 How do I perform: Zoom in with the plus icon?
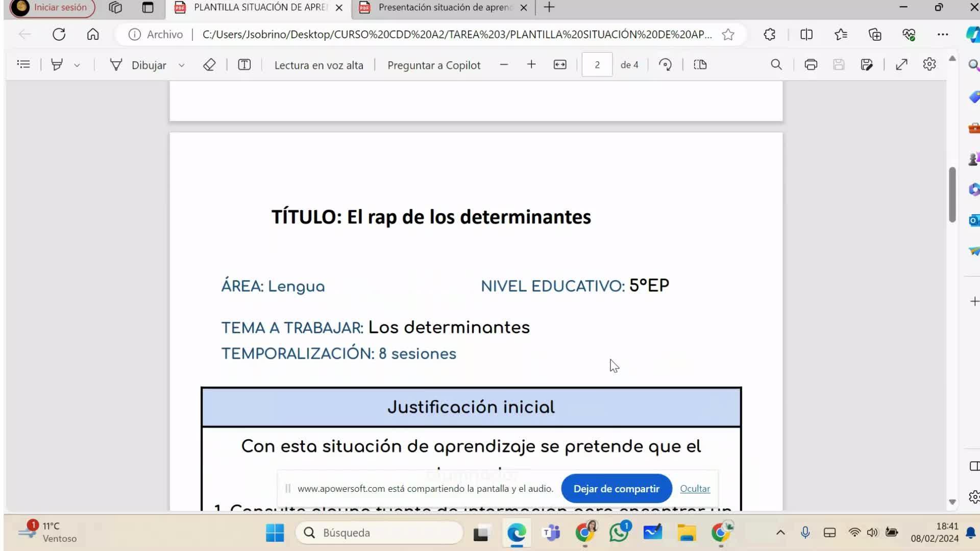(x=531, y=65)
